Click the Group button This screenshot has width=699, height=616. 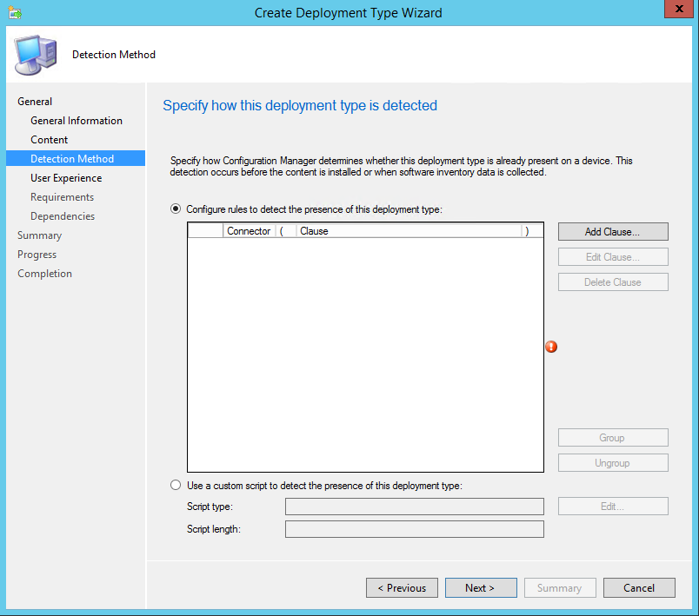[613, 437]
